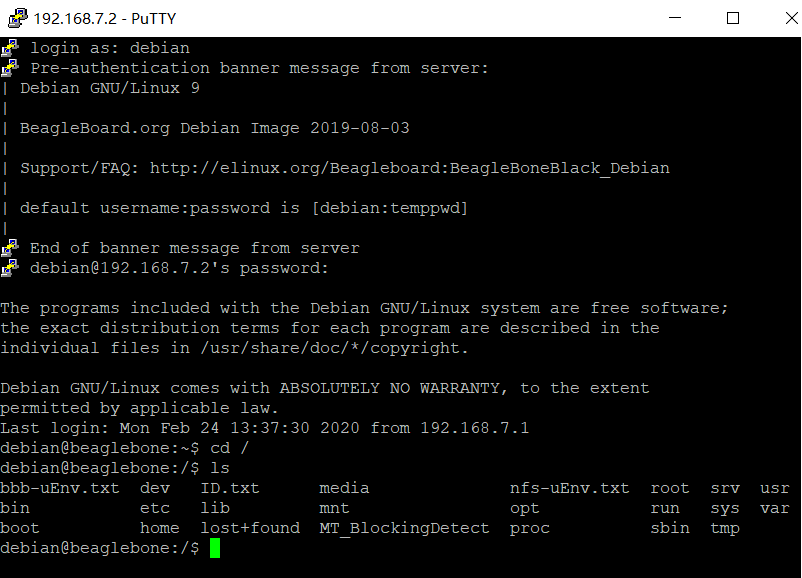This screenshot has width=802, height=578.
Task: Maximize the PuTTY window
Action: 733,18
